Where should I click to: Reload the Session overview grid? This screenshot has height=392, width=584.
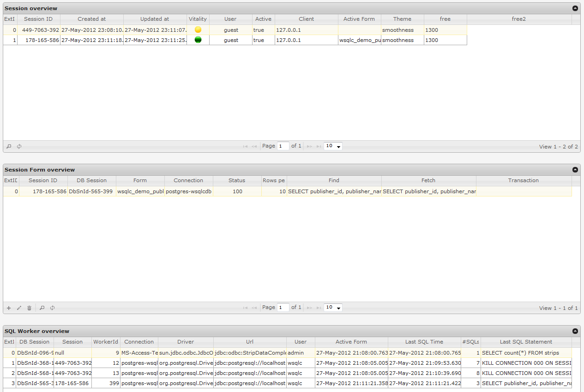point(19,146)
